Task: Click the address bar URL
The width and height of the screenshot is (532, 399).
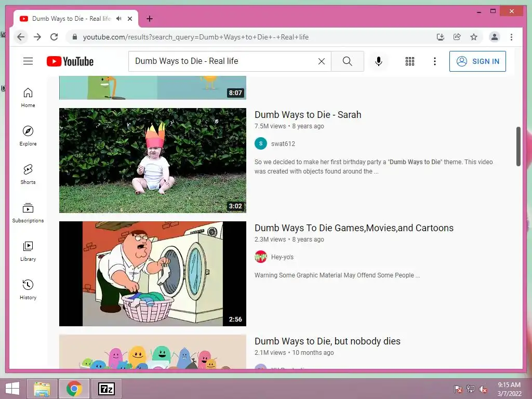Action: click(196, 37)
